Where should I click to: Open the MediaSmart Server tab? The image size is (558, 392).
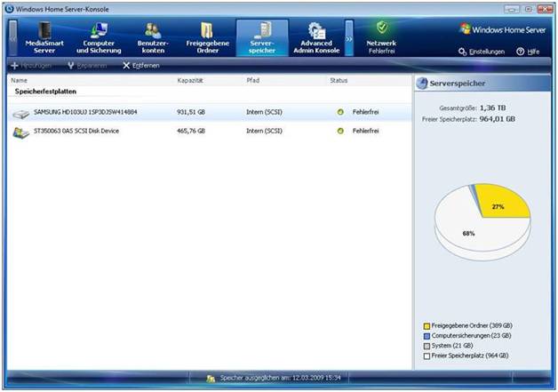coord(44,37)
